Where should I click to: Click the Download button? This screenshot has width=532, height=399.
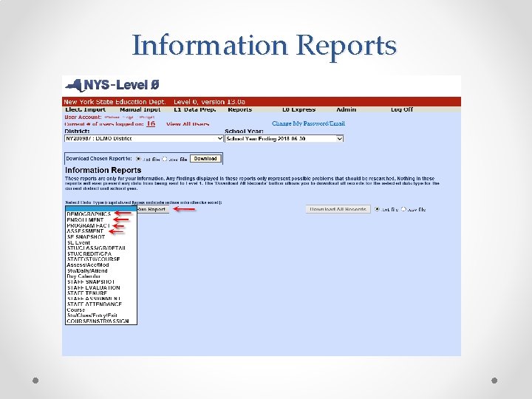click(x=205, y=158)
